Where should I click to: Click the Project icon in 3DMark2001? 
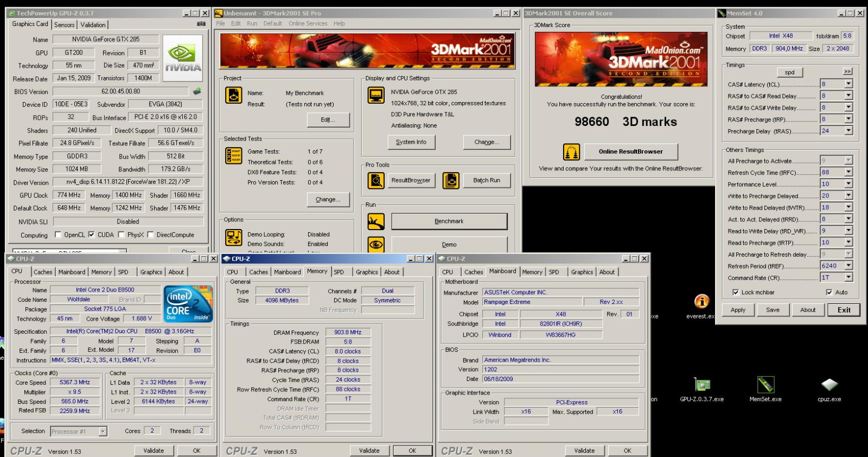click(x=233, y=96)
